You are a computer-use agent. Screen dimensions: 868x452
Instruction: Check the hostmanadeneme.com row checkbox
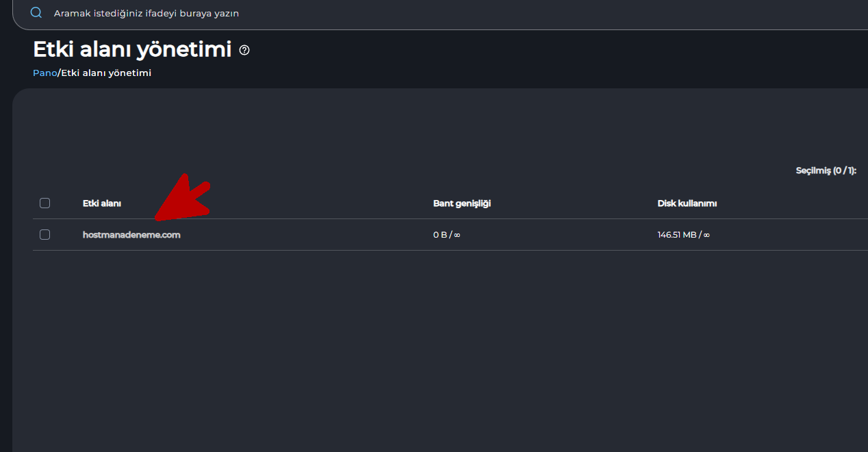pyautogui.click(x=44, y=234)
